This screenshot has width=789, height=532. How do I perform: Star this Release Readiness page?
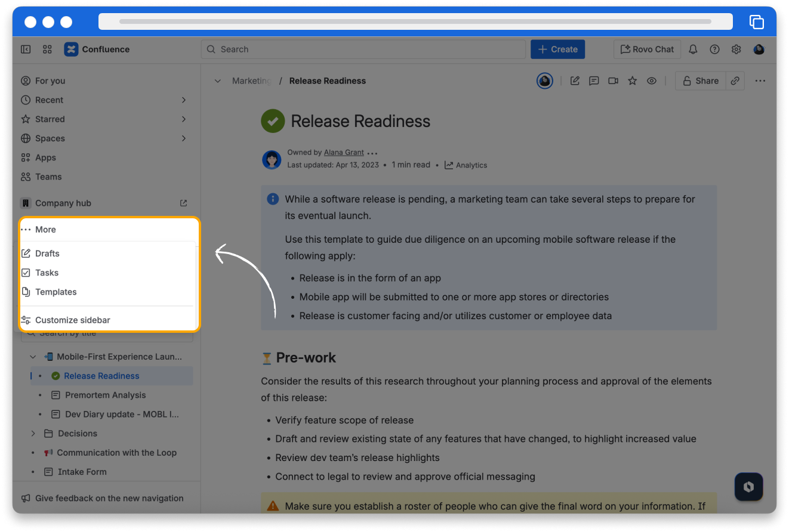tap(632, 81)
